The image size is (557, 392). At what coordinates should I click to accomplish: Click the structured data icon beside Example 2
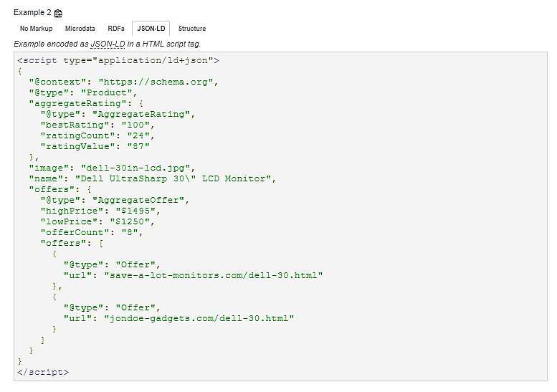58,13
